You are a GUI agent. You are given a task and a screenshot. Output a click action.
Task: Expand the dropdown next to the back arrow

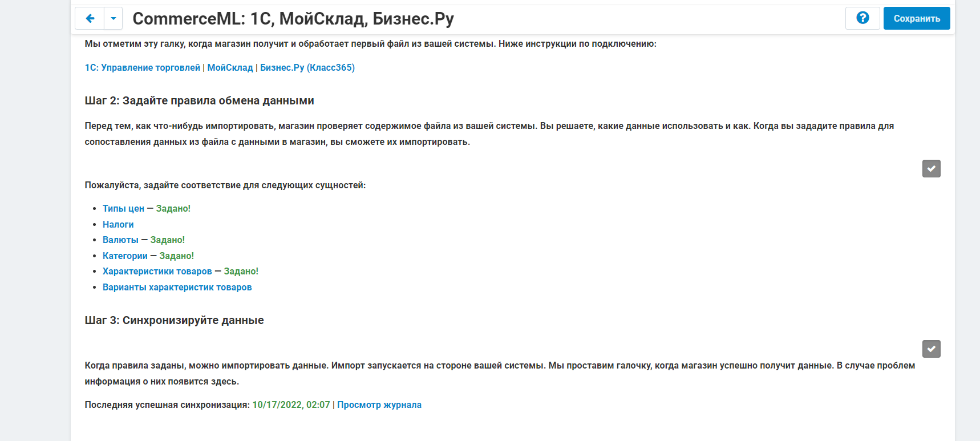tap(113, 18)
